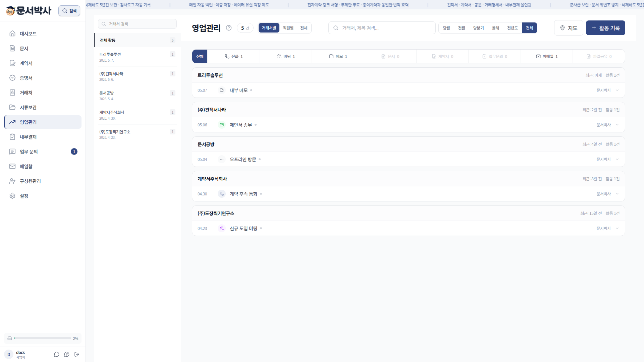Open 대시보드 from the sidebar
Image resolution: width=644 pixels, height=362 pixels.
[x=43, y=34]
